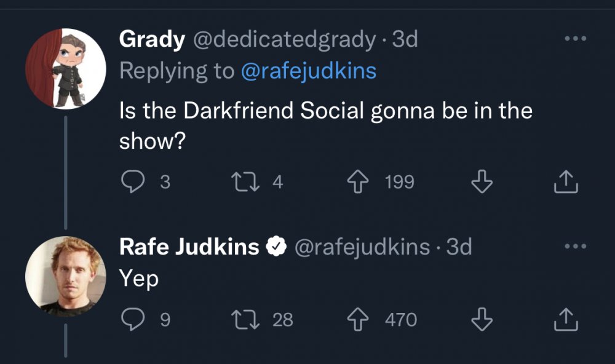
Task: Open more options on Rafe Judkins' tweet
Action: coord(575,247)
